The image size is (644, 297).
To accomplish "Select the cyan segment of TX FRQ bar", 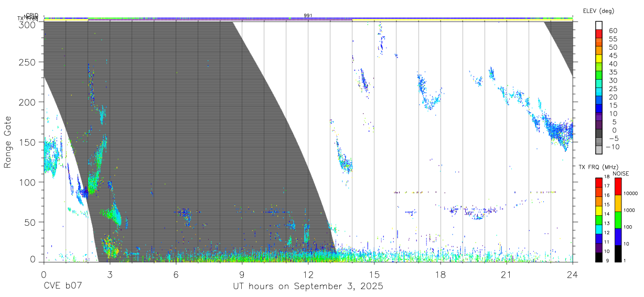I will (599, 228).
